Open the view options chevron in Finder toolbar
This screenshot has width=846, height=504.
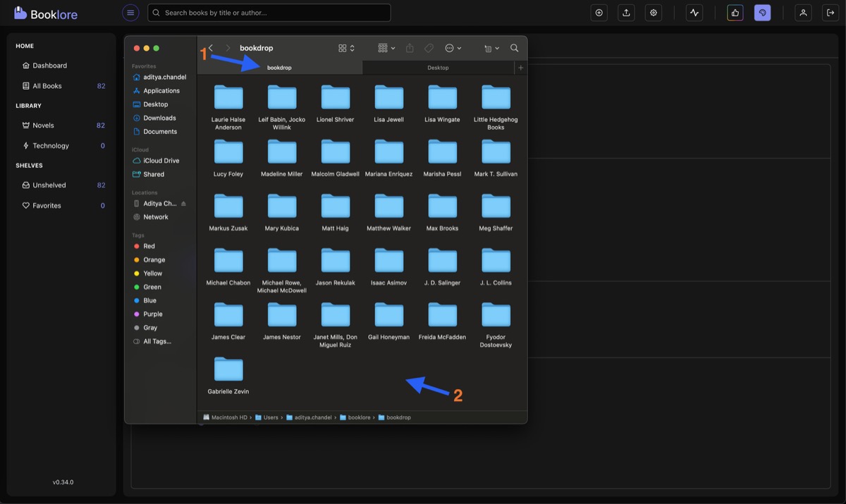350,48
